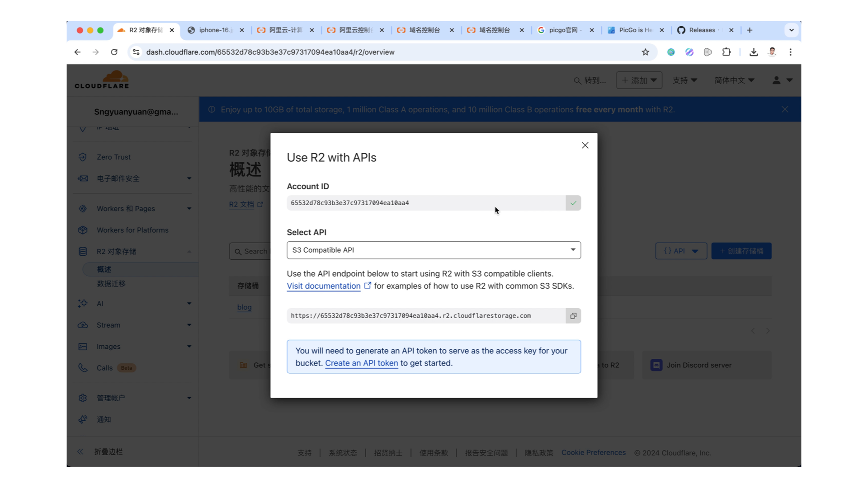Copy the S3 endpoint URL
This screenshot has width=868, height=488.
pyautogui.click(x=573, y=315)
